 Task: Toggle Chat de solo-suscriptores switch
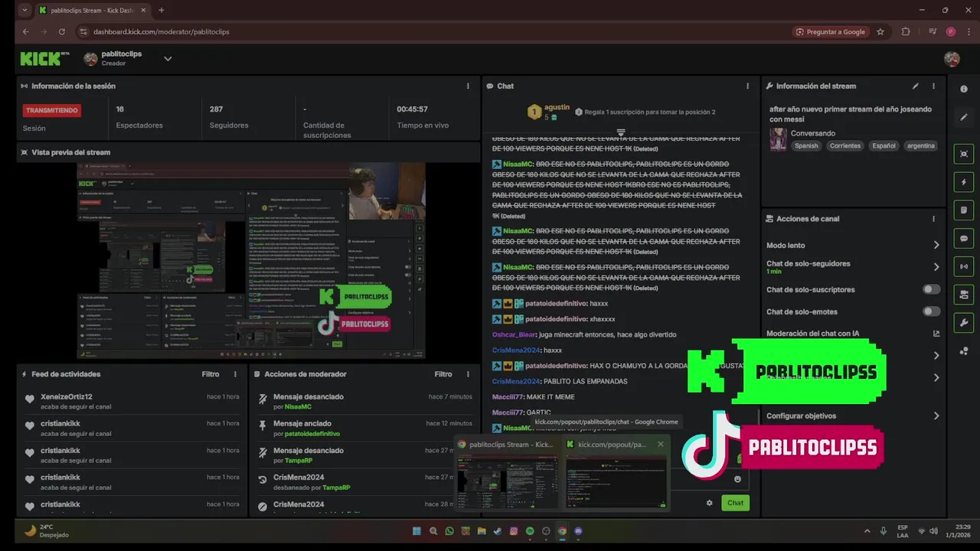(x=931, y=289)
